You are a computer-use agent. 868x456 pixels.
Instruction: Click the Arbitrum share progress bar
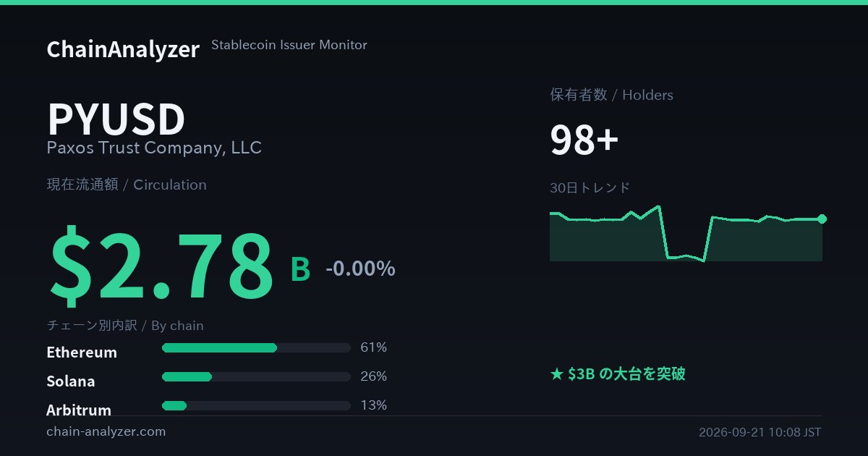click(256, 405)
